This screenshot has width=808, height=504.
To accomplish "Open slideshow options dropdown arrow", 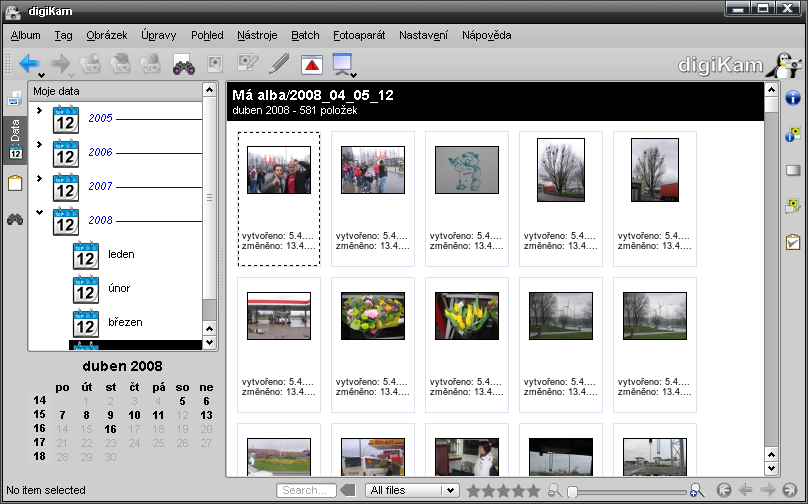I will click(x=353, y=75).
